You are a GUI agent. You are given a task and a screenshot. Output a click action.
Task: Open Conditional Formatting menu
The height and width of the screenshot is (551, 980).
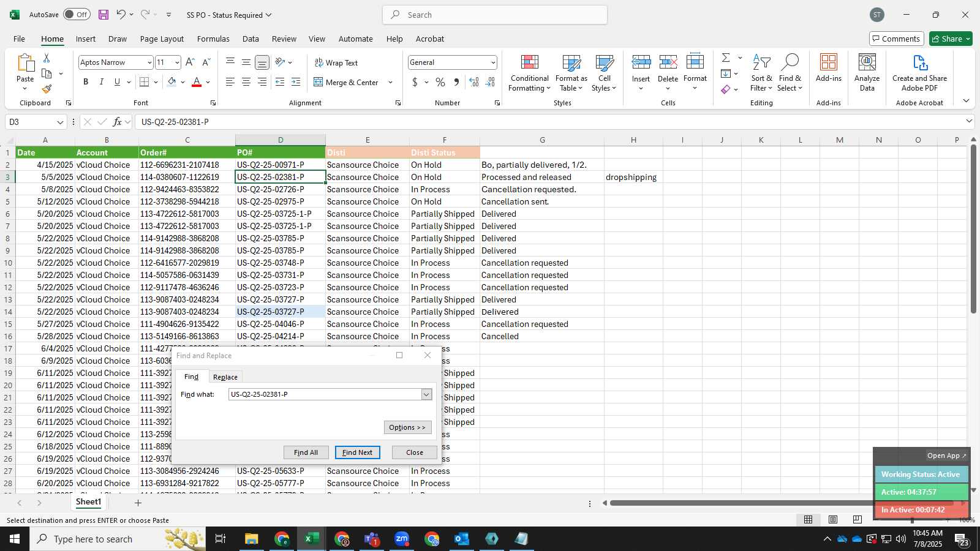click(x=530, y=73)
